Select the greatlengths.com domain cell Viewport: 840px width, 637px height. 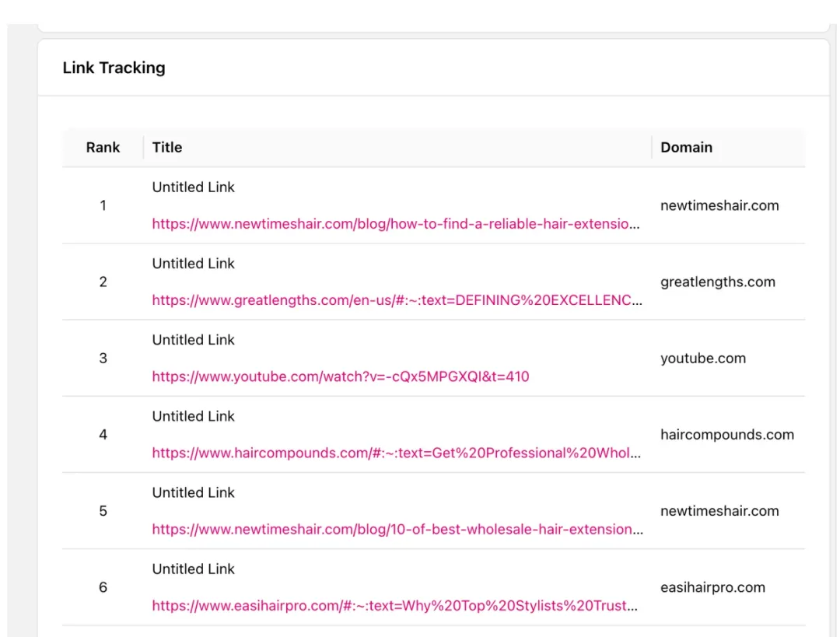(x=717, y=282)
